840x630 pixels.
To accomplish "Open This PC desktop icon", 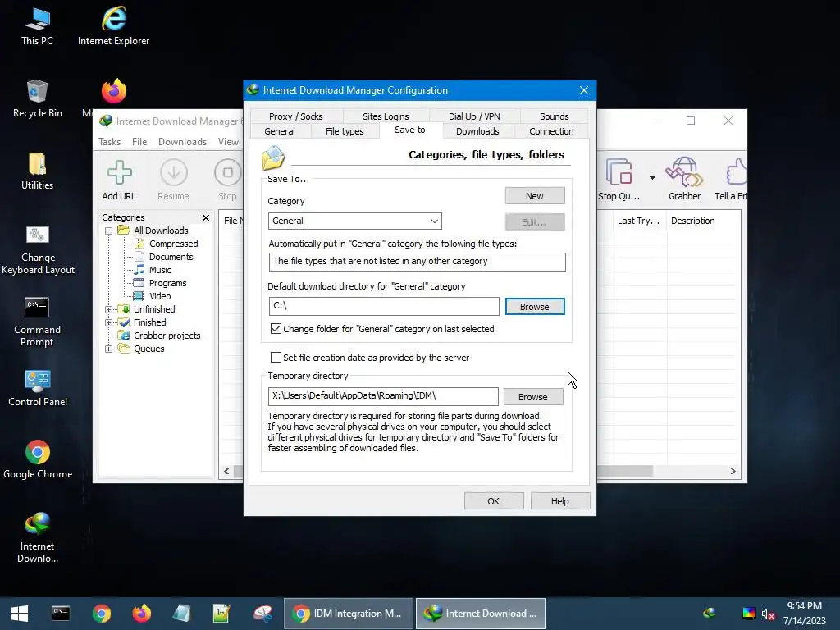I will pyautogui.click(x=37, y=26).
